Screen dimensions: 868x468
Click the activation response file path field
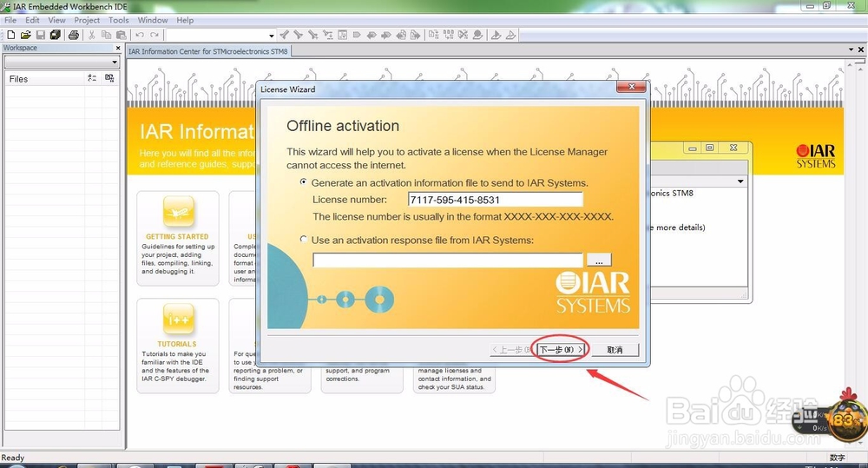click(448, 260)
